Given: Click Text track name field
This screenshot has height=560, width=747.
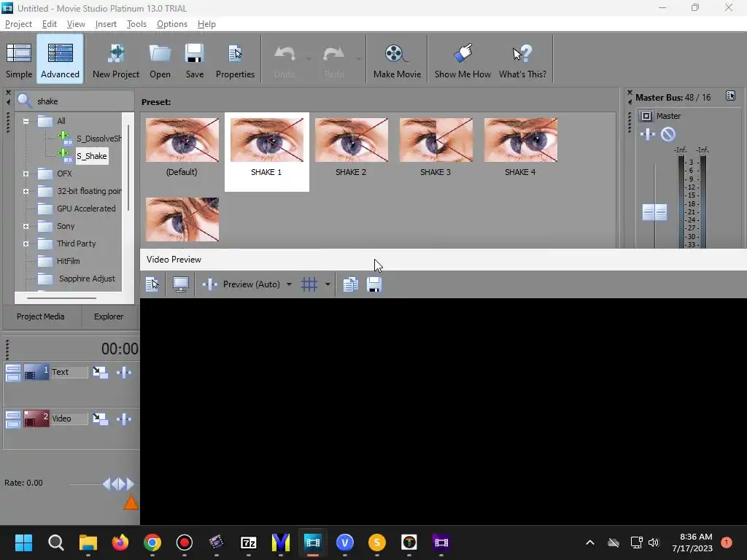Looking at the screenshot, I should [x=69, y=372].
